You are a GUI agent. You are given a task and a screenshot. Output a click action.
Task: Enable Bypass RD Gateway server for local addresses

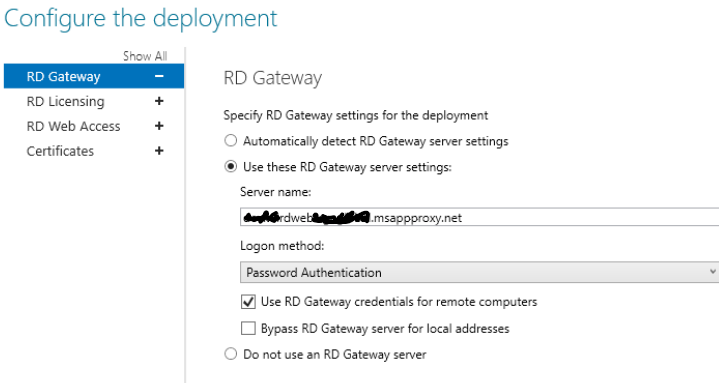(248, 328)
